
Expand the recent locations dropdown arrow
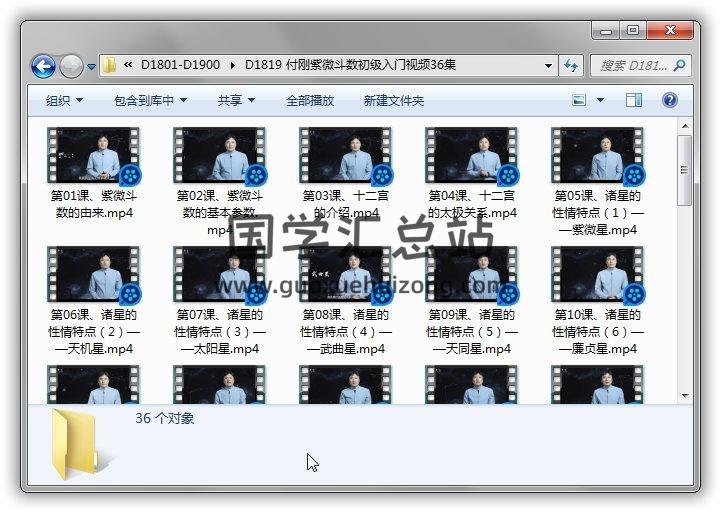[92, 67]
